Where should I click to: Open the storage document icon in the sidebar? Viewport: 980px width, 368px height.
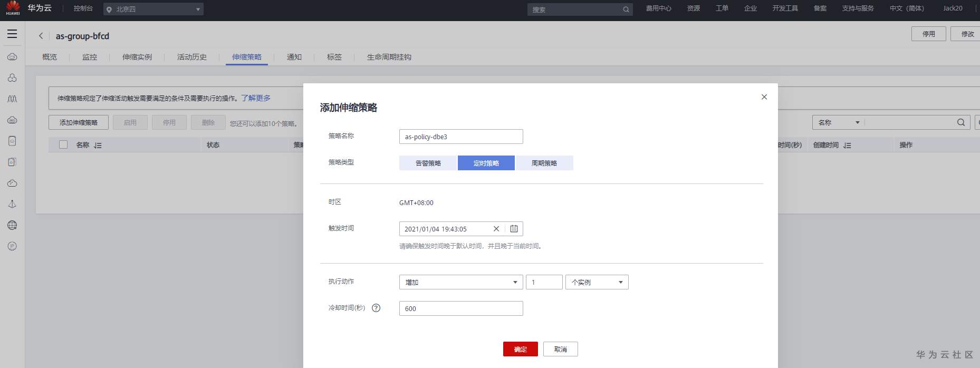(x=12, y=141)
